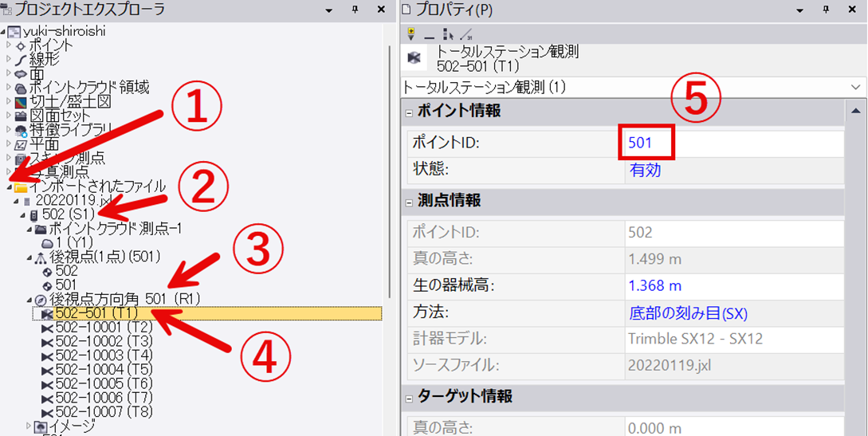Image resolution: width=868 pixels, height=436 pixels.
Task: Click the 502-10001 (T2) observation icon
Action: [x=48, y=328]
